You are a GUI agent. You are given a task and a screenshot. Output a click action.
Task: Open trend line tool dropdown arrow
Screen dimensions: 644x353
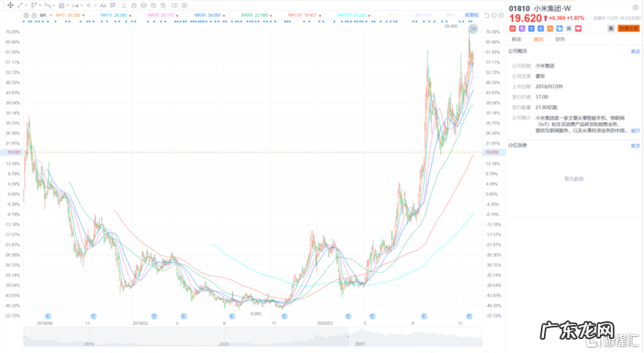pos(26,5)
